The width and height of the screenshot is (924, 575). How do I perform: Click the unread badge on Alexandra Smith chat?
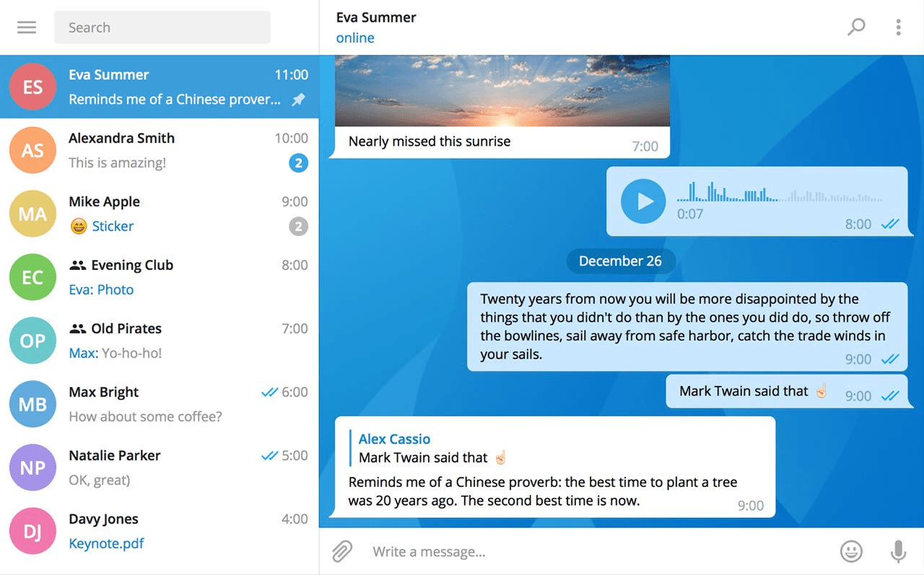coord(298,163)
